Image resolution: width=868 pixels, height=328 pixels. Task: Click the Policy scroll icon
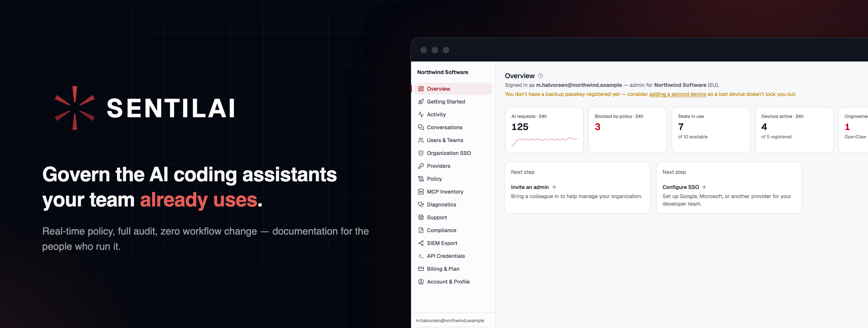click(421, 179)
